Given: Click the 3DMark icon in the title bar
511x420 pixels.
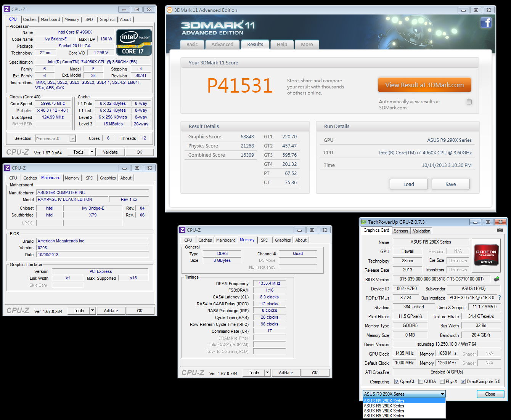Looking at the screenshot, I should 169,10.
